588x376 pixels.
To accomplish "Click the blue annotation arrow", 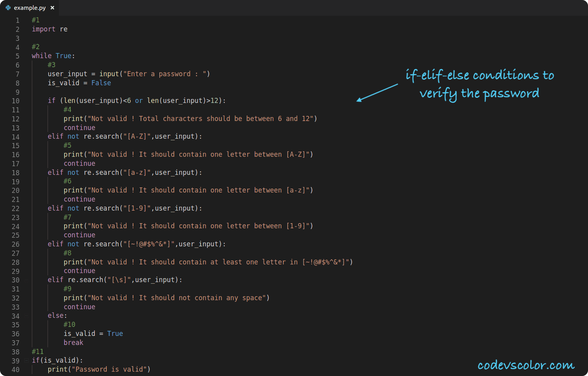I will point(377,93).
